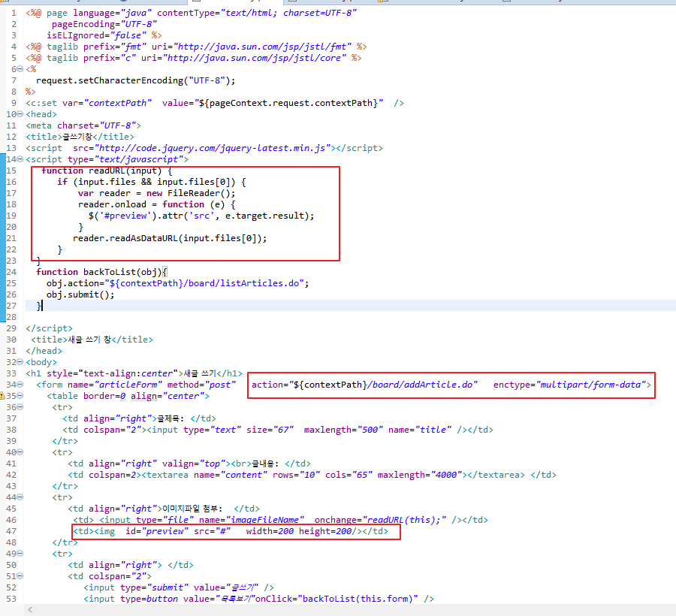Collapse the table fold at line 35
The height and width of the screenshot is (616, 676).
20,396
